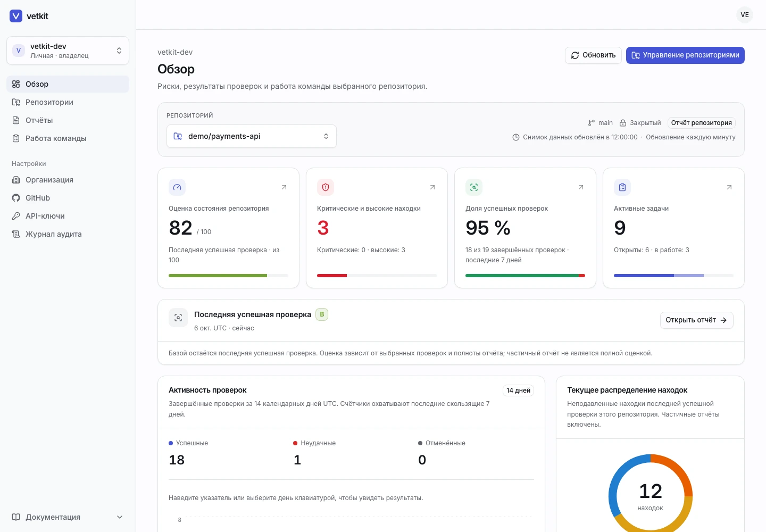The image size is (766, 532).
Task: Open arrow on Активные задачи card
Action: pos(729,187)
